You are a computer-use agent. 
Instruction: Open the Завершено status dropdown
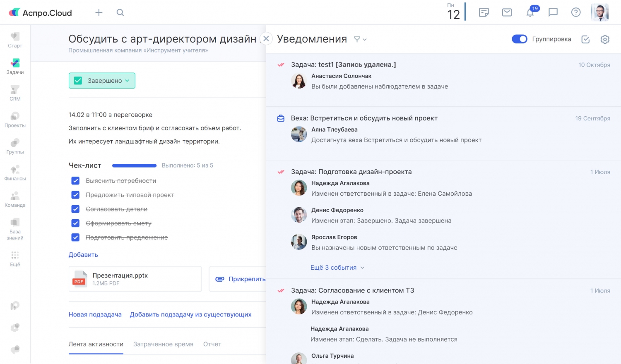pyautogui.click(x=102, y=81)
